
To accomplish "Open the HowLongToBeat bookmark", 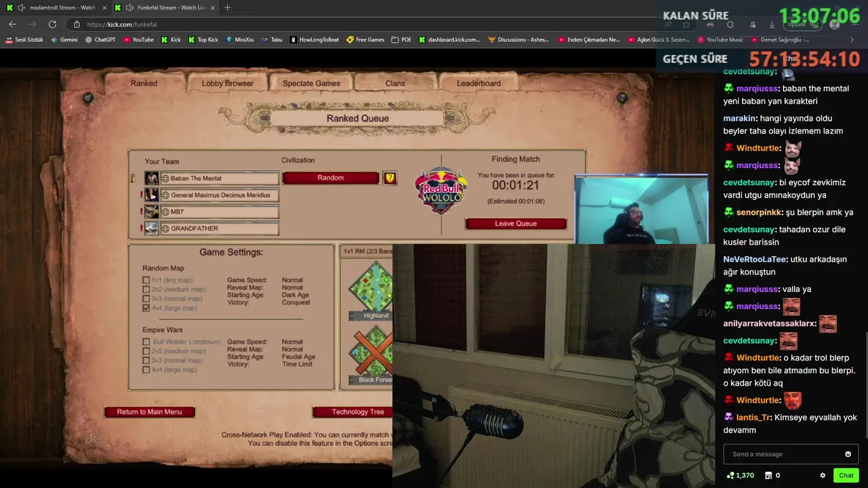I will click(x=314, y=39).
